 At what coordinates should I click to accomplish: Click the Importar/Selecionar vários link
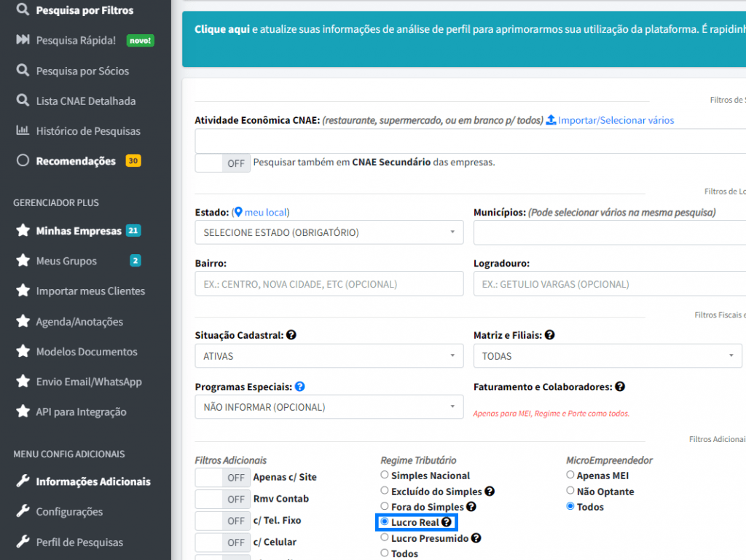(616, 120)
